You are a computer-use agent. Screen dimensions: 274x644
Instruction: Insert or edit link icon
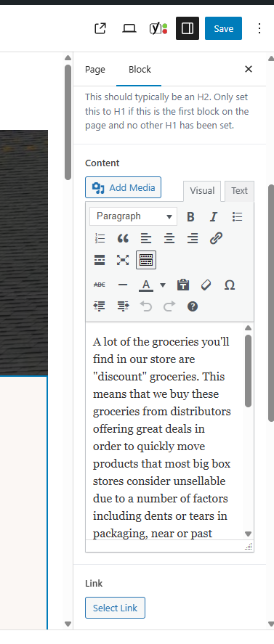pos(216,238)
